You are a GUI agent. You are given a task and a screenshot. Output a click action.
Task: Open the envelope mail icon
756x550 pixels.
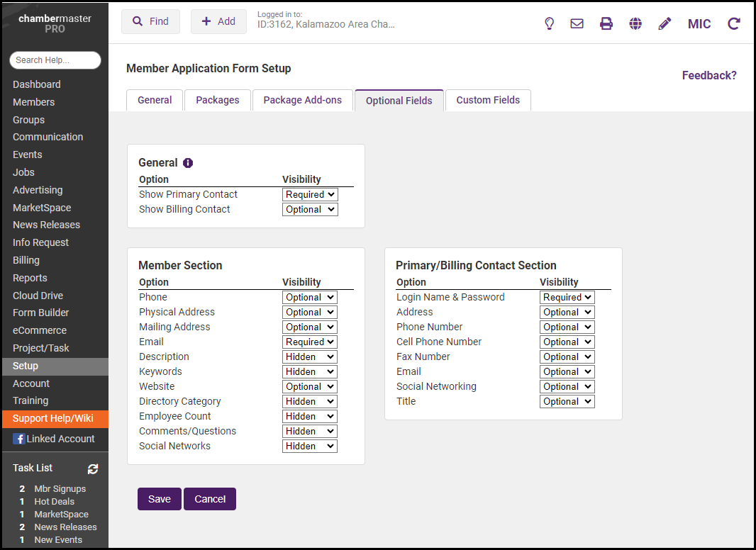(577, 23)
